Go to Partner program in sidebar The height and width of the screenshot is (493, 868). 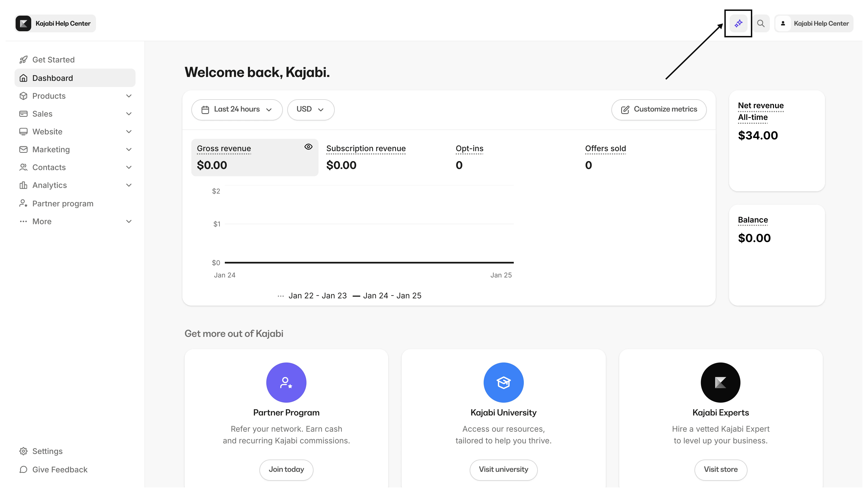point(63,204)
